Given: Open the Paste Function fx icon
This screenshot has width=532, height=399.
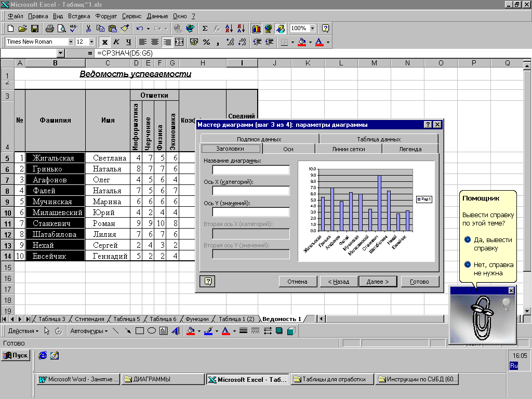Looking at the screenshot, I should tap(217, 29).
